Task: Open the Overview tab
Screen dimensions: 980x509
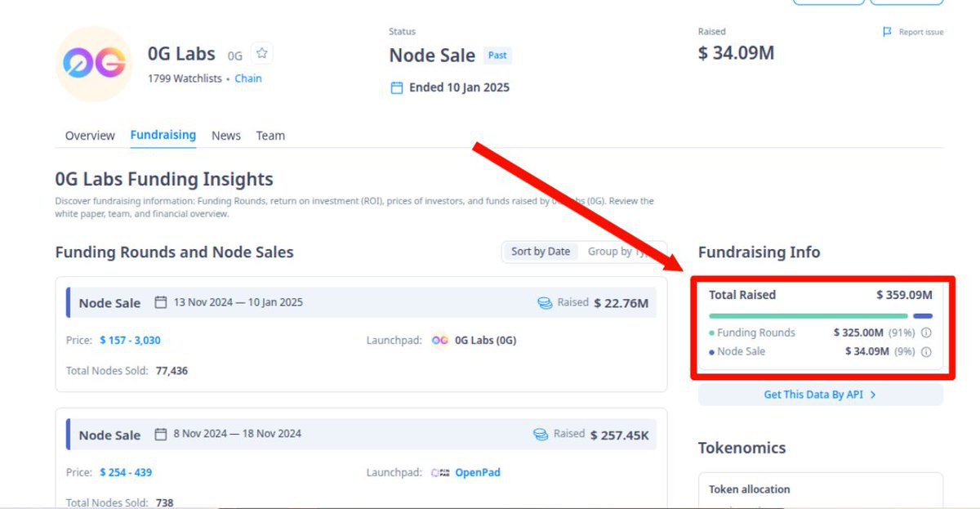Action: pyautogui.click(x=90, y=136)
